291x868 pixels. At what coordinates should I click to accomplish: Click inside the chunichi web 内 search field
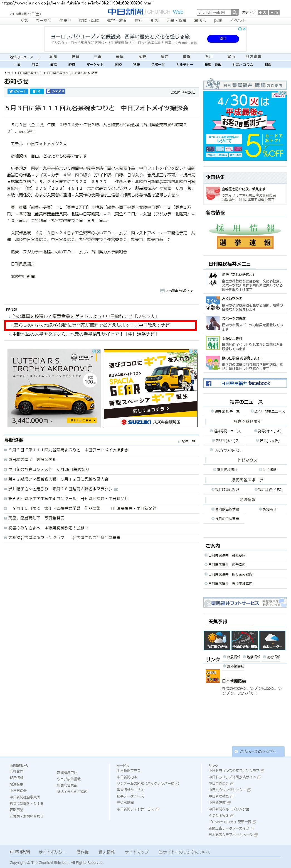pos(214,13)
